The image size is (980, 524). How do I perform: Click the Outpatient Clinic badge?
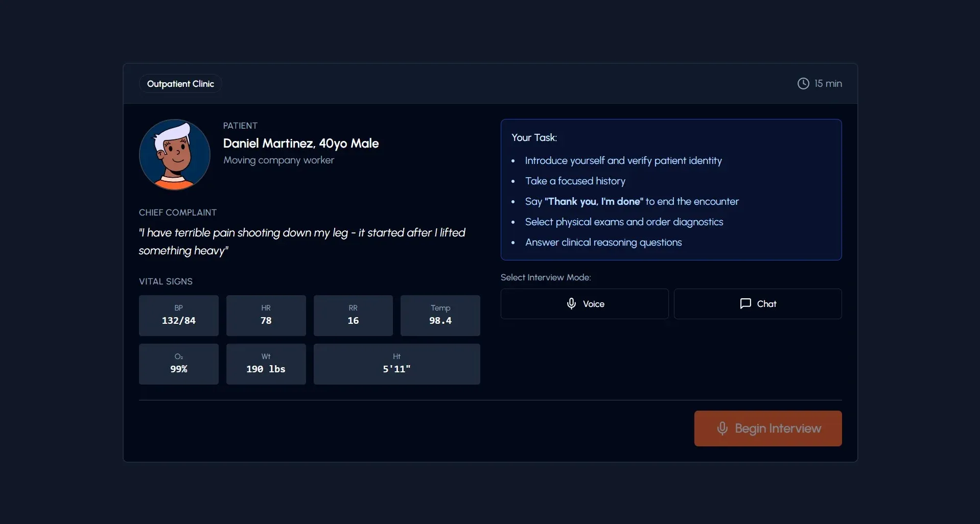(x=180, y=83)
